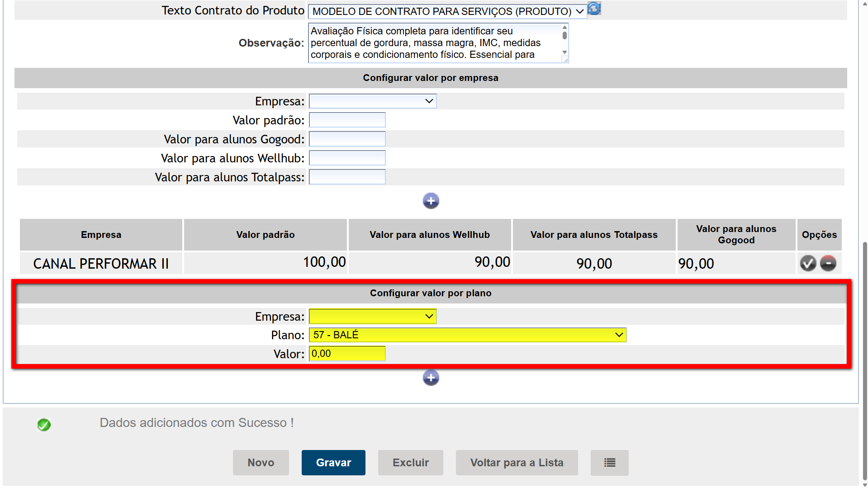Open the Texto Contrato do Produto dropdown
868x488 pixels.
coord(447,11)
